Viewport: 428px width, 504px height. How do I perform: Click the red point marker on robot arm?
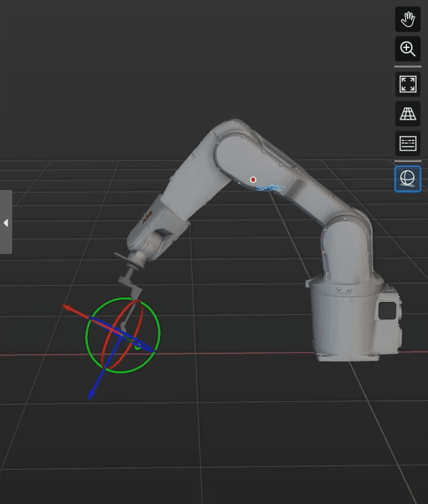[x=253, y=180]
